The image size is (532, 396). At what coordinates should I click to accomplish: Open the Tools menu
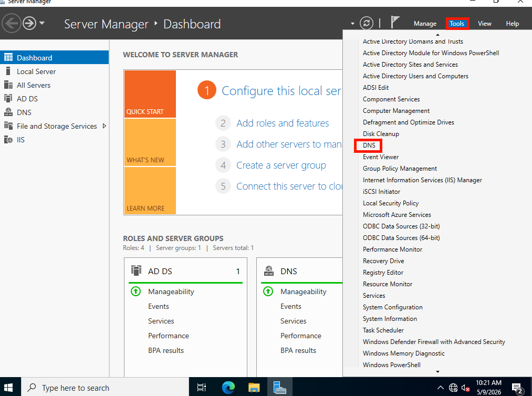click(457, 24)
